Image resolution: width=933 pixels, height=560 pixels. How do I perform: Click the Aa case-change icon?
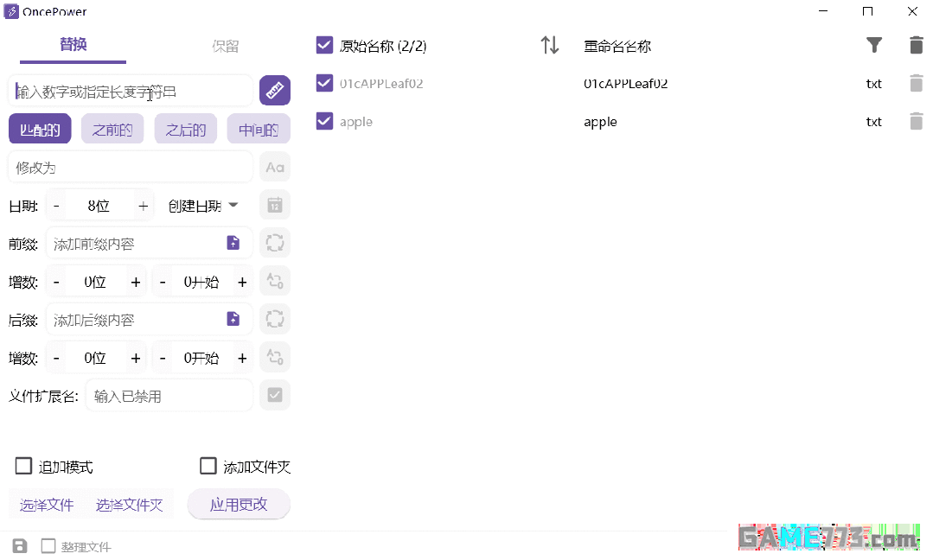pos(274,166)
